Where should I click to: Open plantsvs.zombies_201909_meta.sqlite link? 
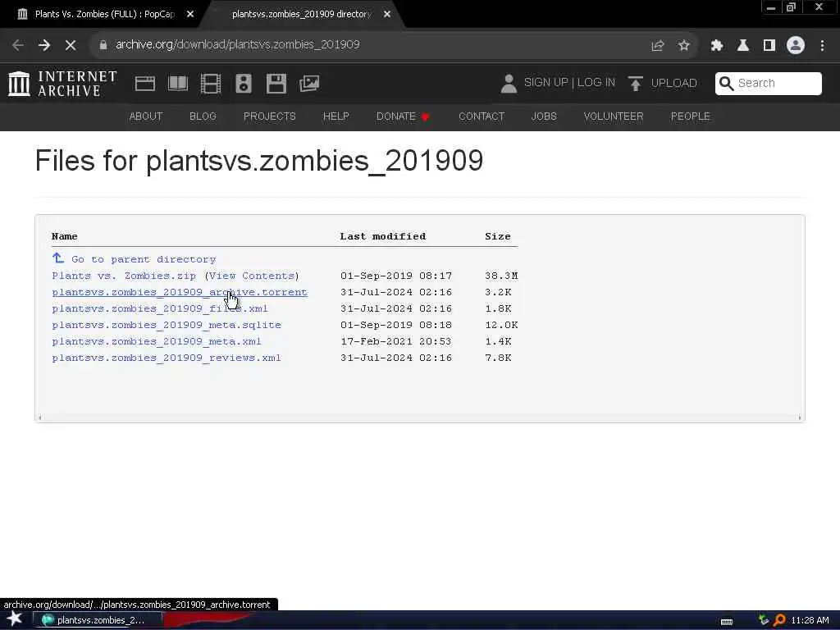(x=167, y=325)
